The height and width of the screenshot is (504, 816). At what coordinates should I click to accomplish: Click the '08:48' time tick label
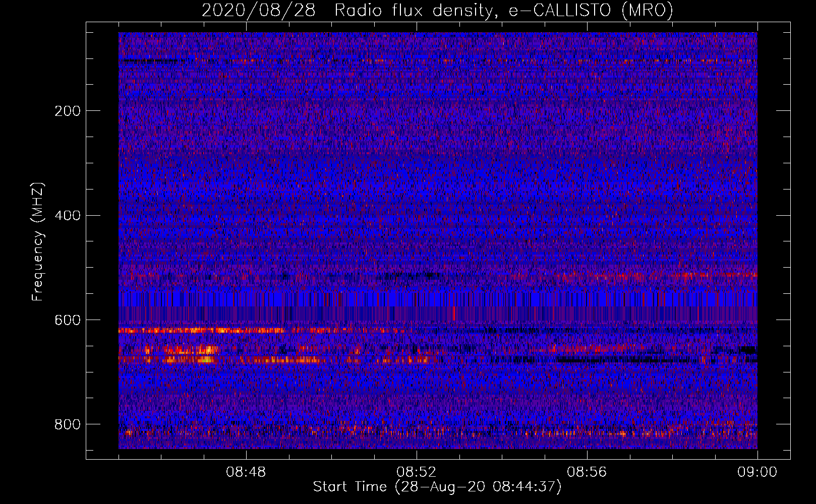pos(246,472)
